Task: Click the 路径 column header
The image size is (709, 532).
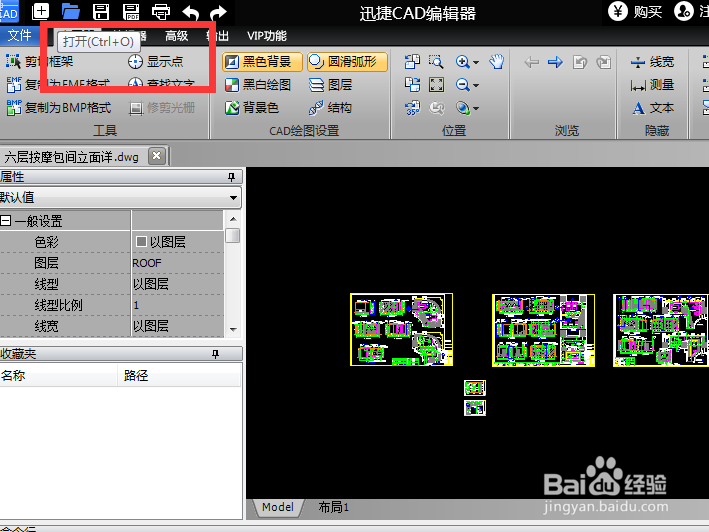Action: (180, 375)
